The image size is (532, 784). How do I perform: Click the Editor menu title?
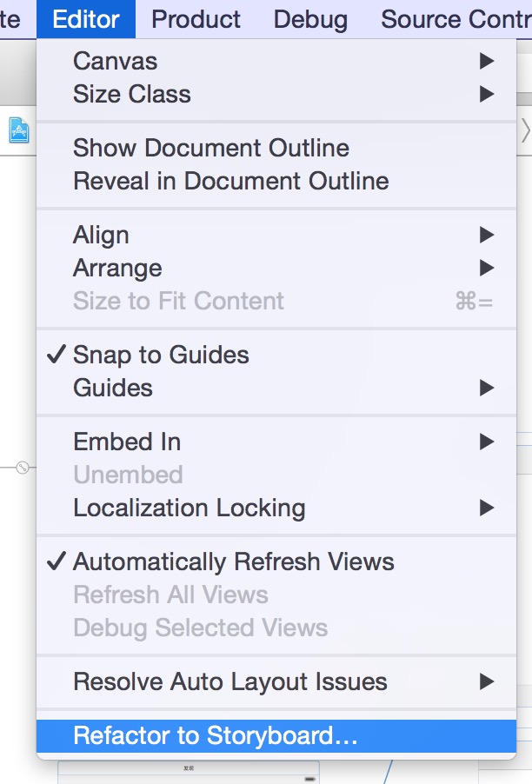(86, 19)
